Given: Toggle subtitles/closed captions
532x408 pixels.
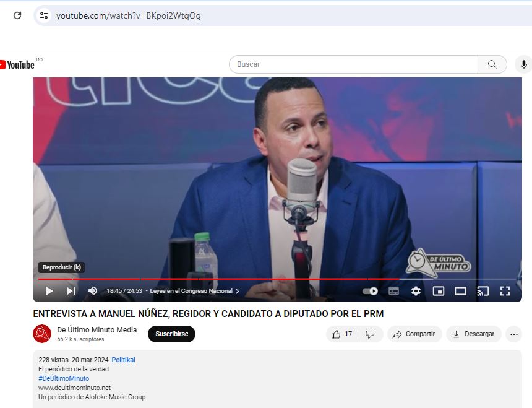Looking at the screenshot, I should (x=393, y=291).
